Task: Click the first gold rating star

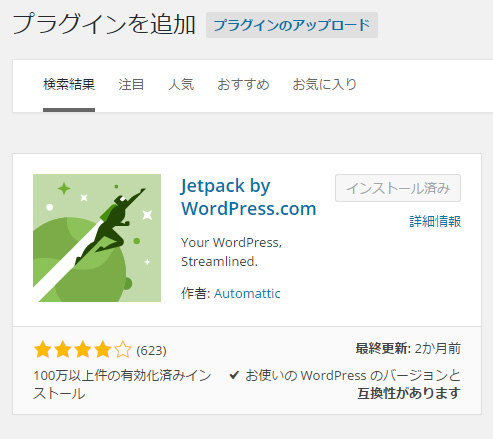Action: point(43,350)
